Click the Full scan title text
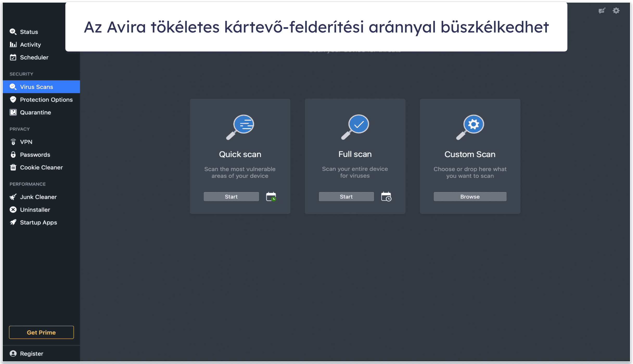The height and width of the screenshot is (364, 633). click(355, 154)
